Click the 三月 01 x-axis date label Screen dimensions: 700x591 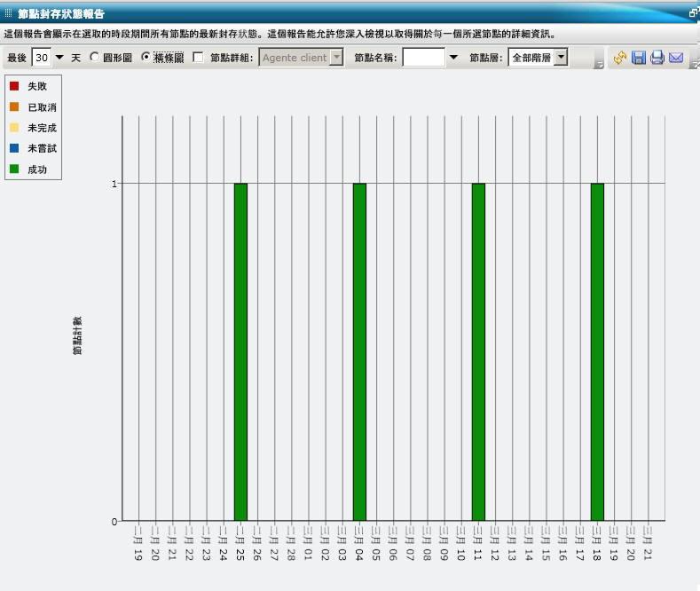[308, 543]
